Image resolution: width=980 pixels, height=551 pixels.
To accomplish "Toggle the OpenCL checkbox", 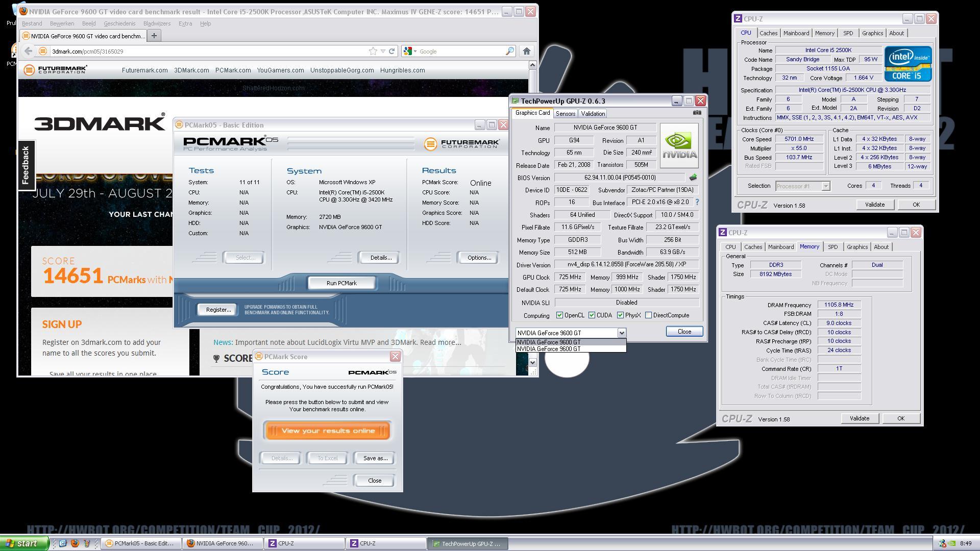I will [x=559, y=315].
